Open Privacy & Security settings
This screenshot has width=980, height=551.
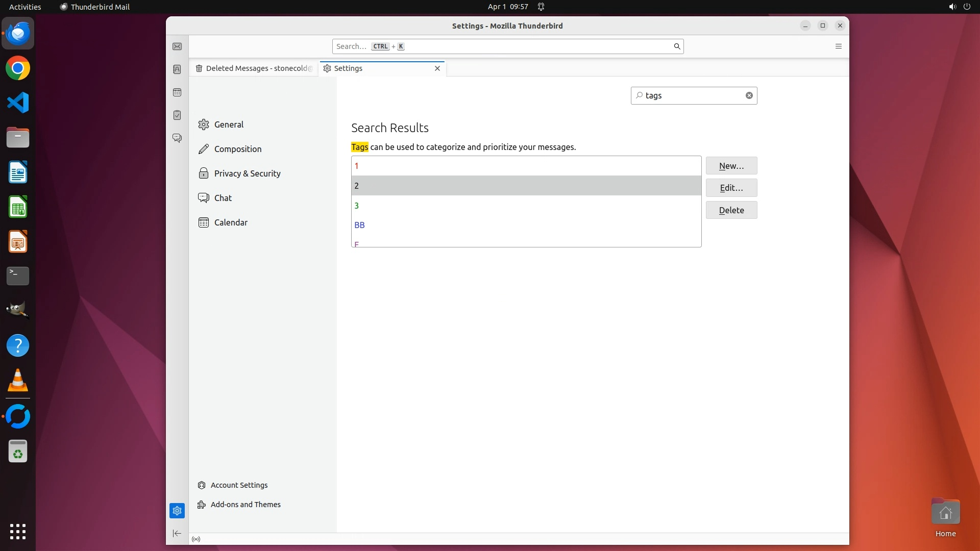[247, 173]
